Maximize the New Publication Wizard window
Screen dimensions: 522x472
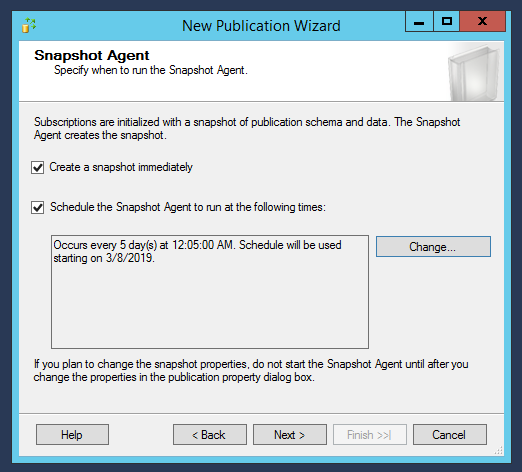click(x=447, y=22)
